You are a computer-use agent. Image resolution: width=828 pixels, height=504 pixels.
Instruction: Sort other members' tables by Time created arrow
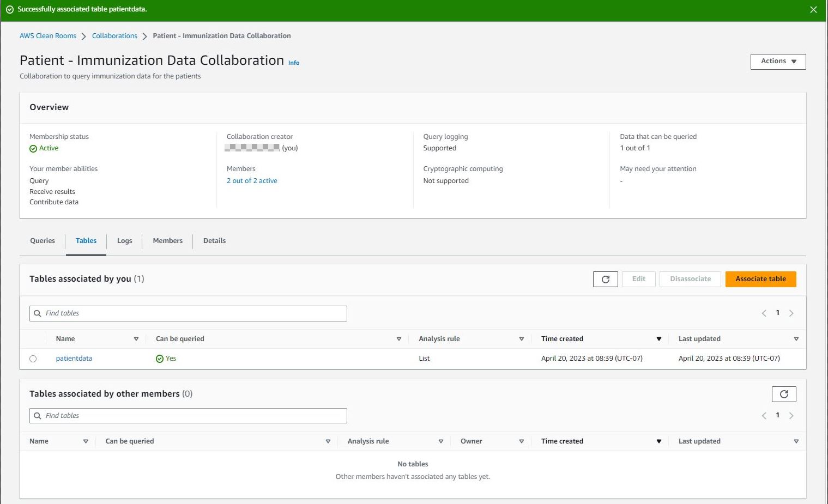point(659,441)
